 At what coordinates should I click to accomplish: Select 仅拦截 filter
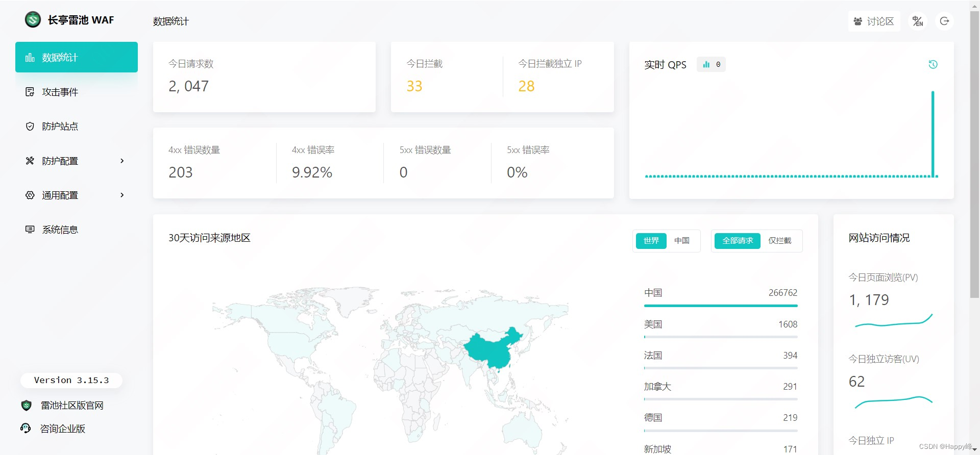(780, 241)
